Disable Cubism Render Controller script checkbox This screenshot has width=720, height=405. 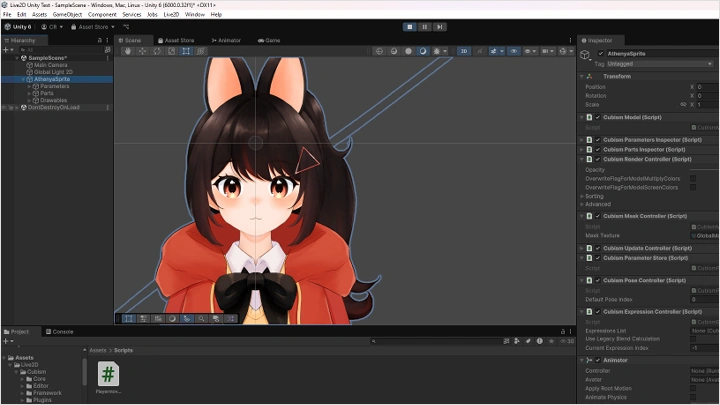(598, 159)
